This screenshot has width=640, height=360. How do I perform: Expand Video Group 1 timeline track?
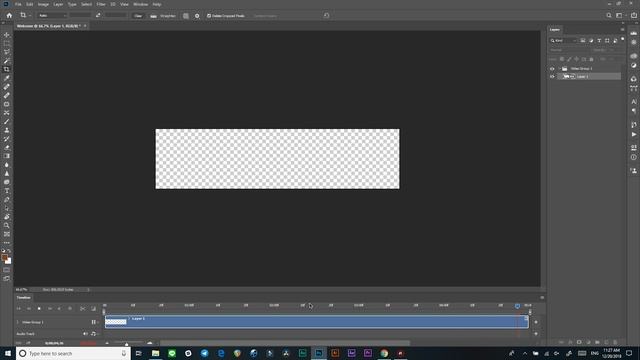pos(18,322)
